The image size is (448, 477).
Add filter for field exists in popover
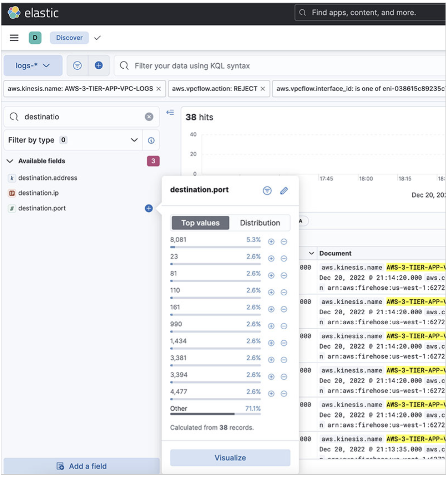pos(267,191)
